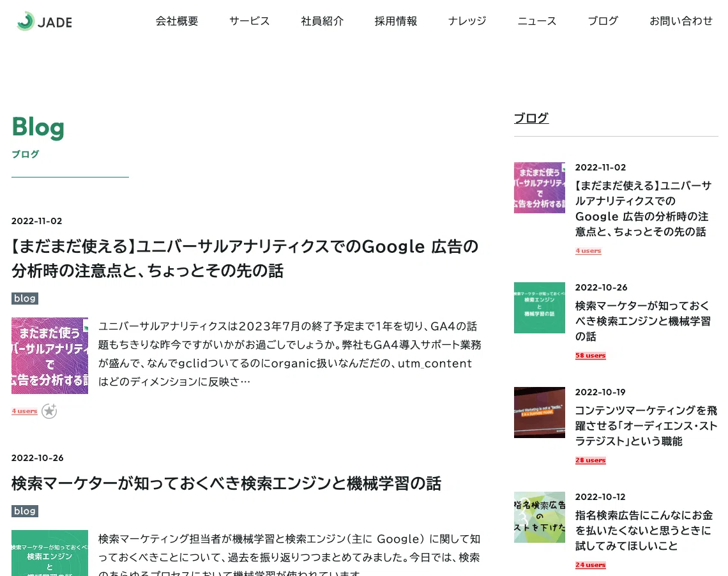Screen dimensions: 728x576
Task: Open sidebar link 検索マーケターが知っておくべき検索エンジン
Action: pos(643,321)
